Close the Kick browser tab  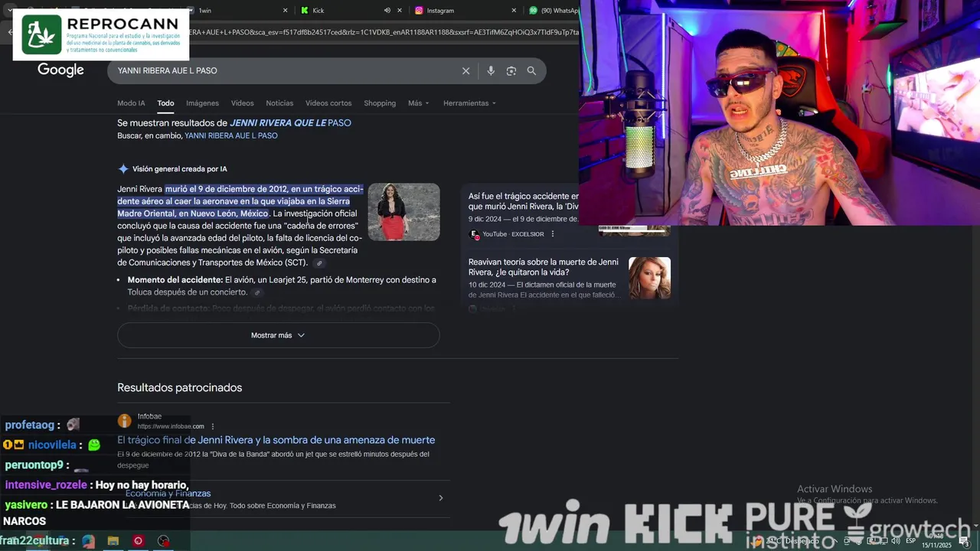pyautogui.click(x=399, y=11)
